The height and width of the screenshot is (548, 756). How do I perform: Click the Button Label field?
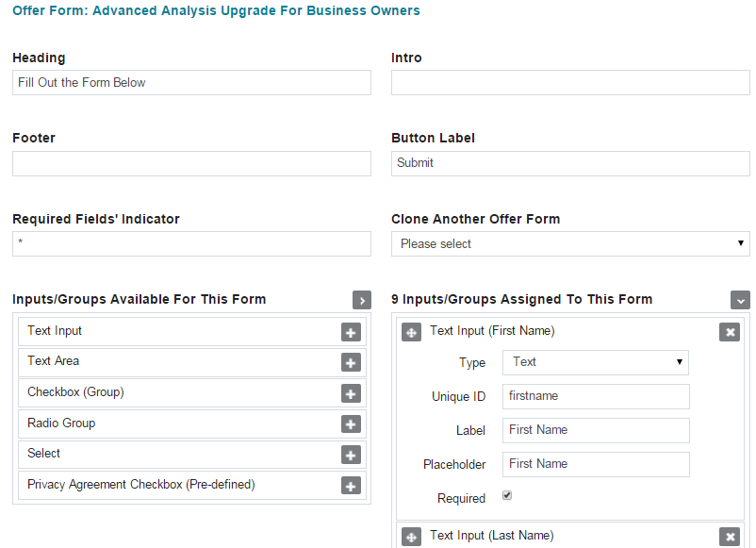click(x=570, y=163)
